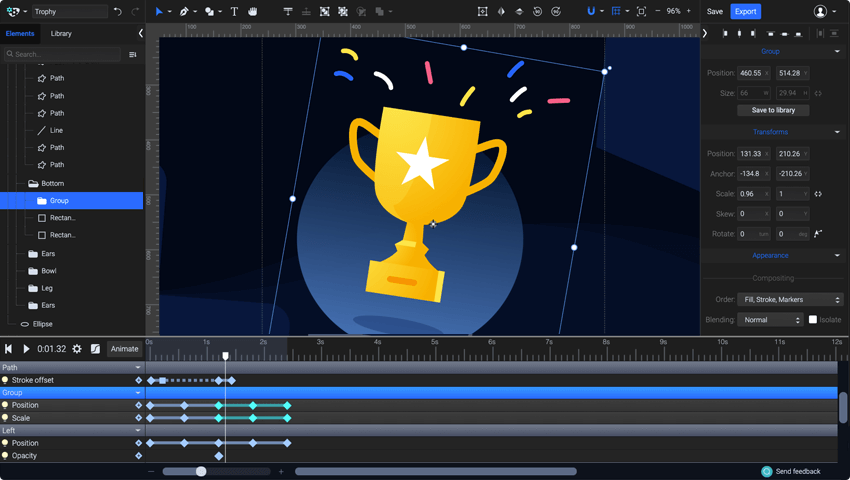Click the first align icon in right panel
The width and height of the screenshot is (850, 480).
coord(725,34)
